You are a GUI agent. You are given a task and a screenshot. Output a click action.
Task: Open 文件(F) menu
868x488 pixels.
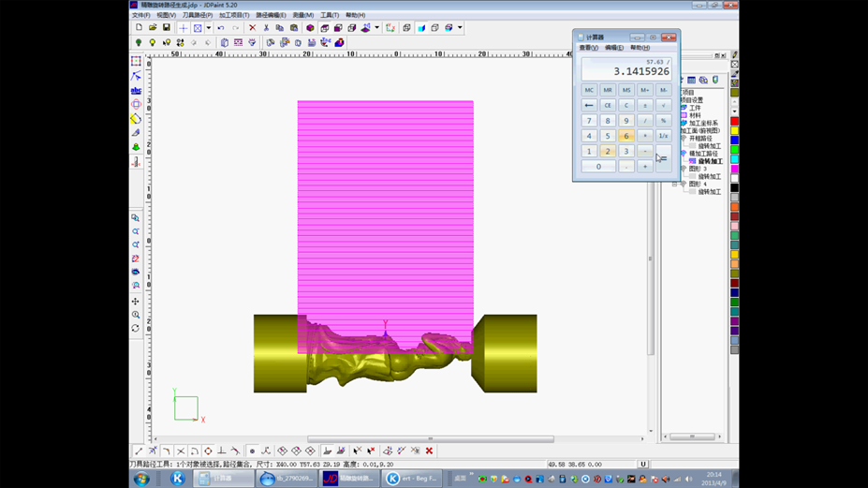coord(141,15)
